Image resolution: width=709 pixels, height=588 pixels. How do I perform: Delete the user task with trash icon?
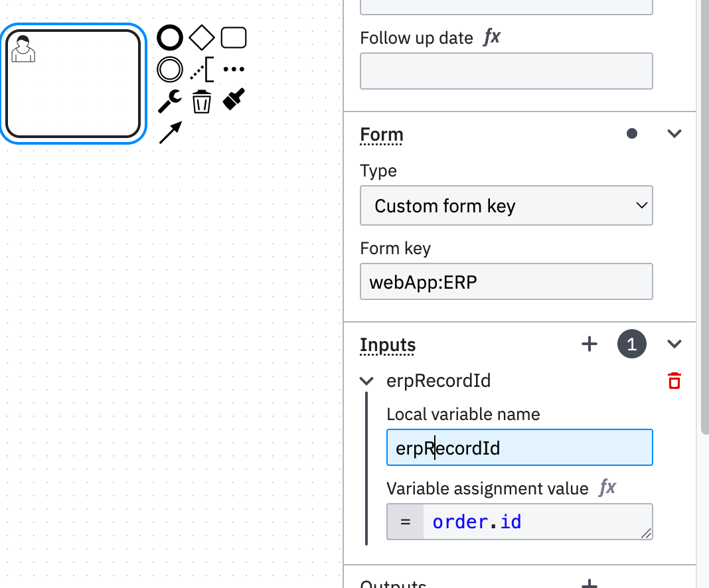201,102
